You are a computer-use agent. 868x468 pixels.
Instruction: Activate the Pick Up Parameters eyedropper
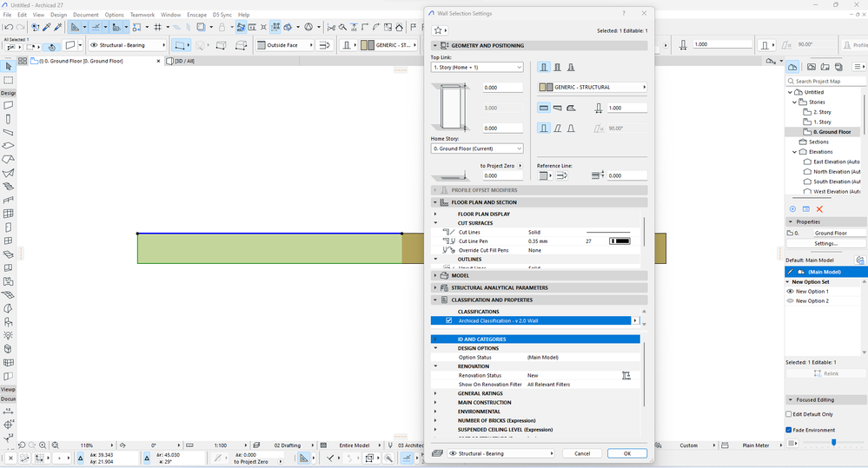[47, 27]
